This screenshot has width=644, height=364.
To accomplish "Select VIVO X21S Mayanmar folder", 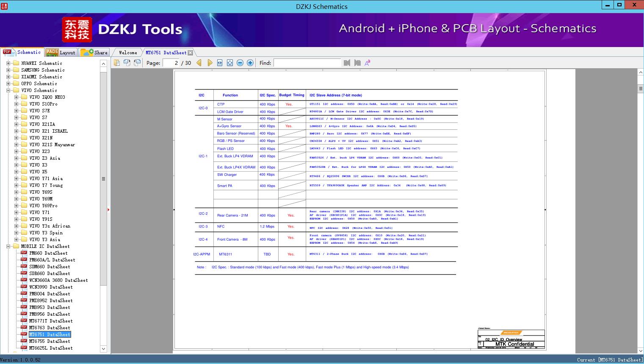I will [x=52, y=144].
